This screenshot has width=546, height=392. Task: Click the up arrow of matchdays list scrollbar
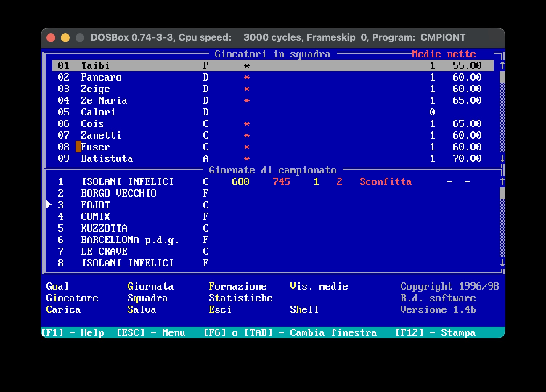[x=502, y=181]
